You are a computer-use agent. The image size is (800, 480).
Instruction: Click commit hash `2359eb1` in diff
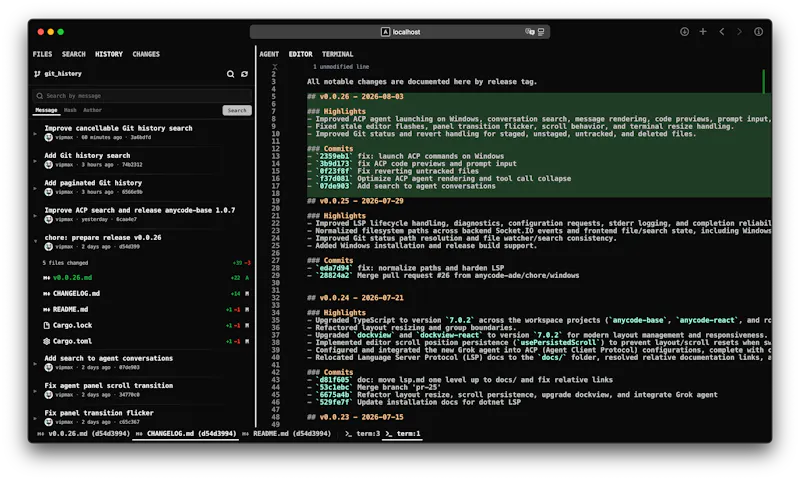pyautogui.click(x=334, y=157)
